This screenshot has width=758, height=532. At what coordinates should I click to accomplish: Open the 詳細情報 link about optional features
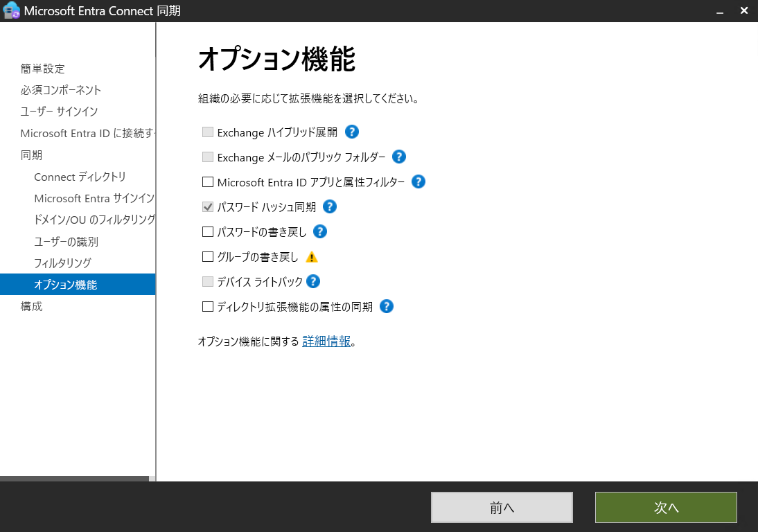[x=326, y=341]
